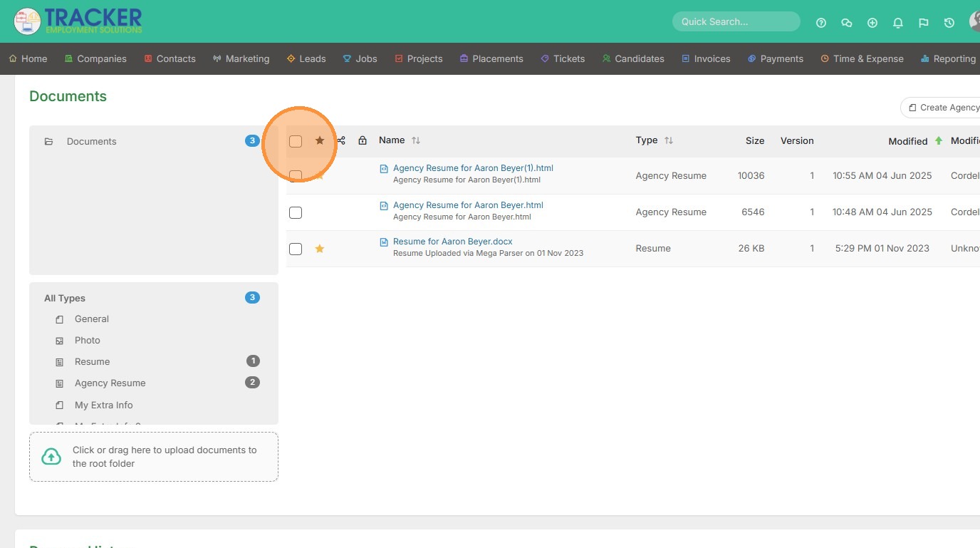Click the Version column header
Viewport: 980px width, 548px height.
pos(797,141)
